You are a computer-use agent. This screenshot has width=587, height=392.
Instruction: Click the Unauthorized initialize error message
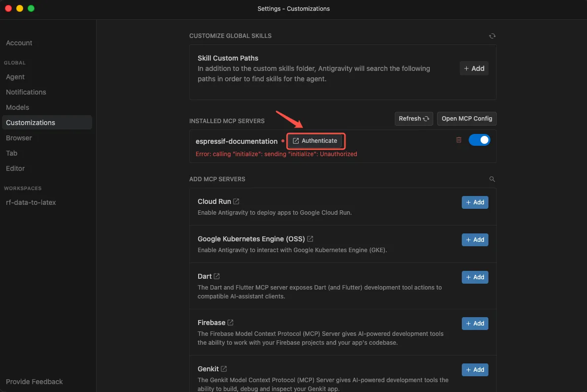276,154
